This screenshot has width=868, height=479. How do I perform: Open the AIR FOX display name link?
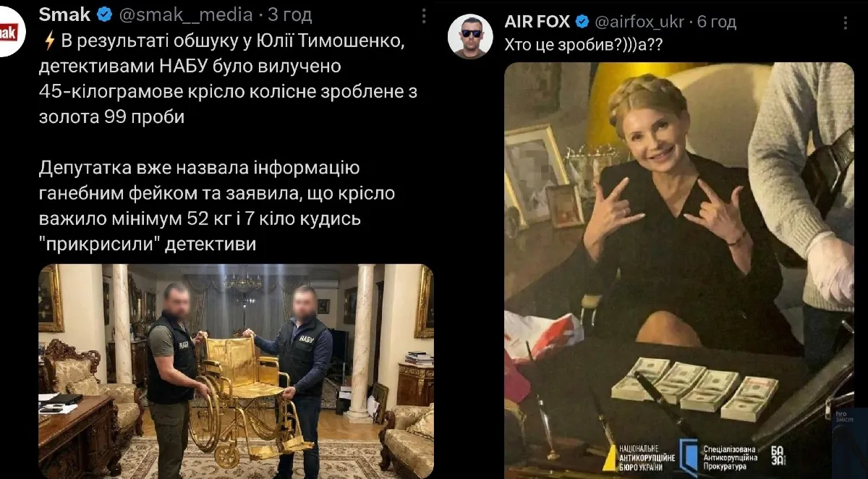tap(537, 22)
